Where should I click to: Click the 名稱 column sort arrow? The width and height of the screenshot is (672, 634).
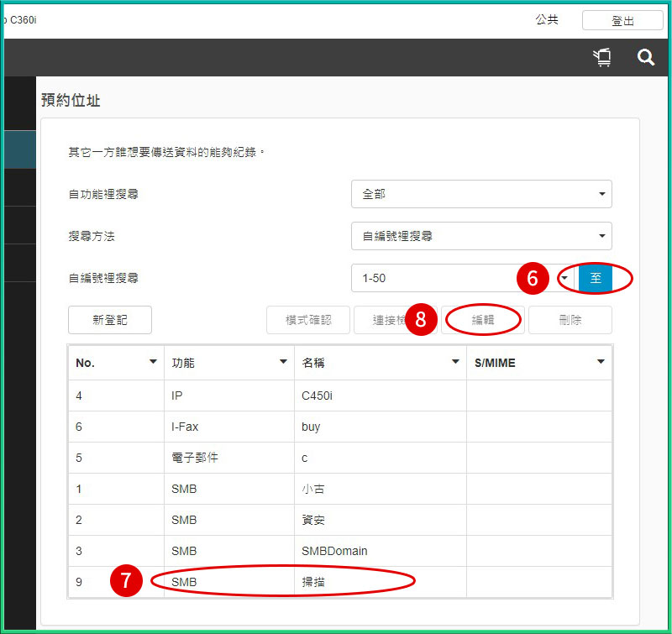455,362
